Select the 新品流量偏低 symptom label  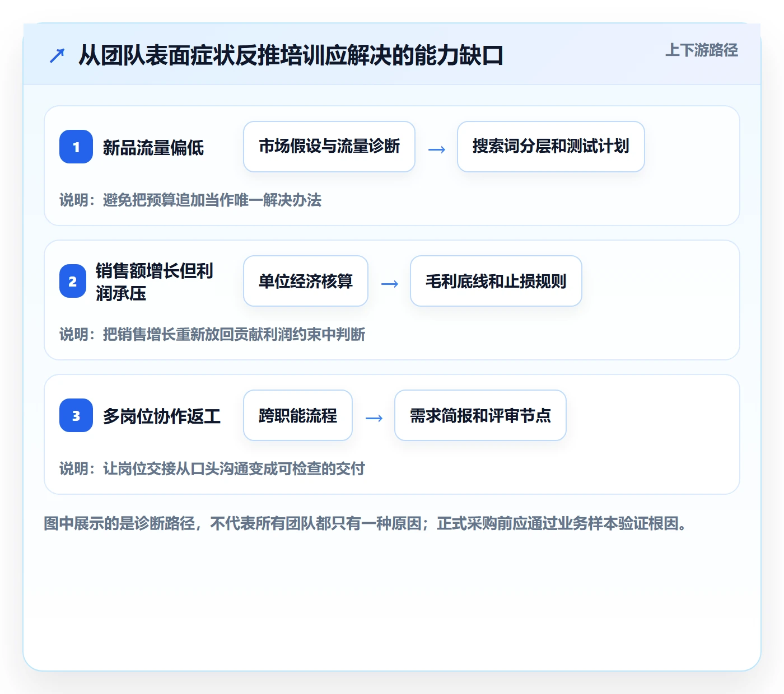point(153,147)
